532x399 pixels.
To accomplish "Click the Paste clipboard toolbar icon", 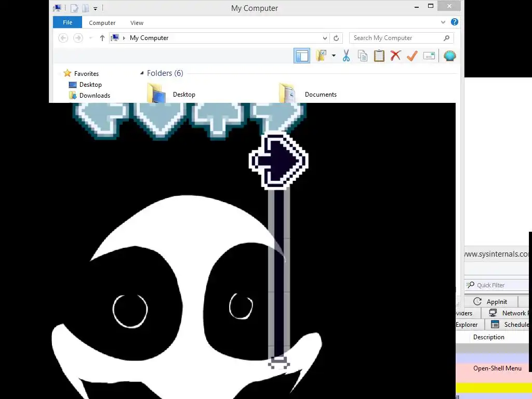I will pyautogui.click(x=379, y=56).
